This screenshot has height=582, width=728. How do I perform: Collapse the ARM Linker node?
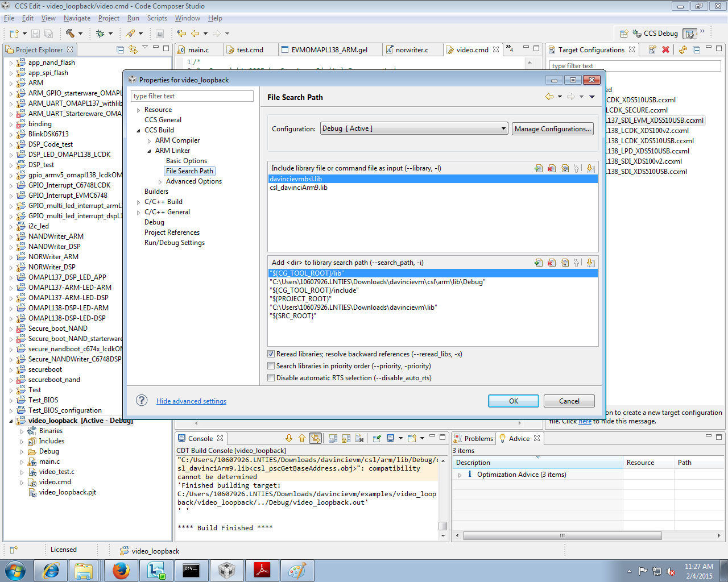[149, 151]
